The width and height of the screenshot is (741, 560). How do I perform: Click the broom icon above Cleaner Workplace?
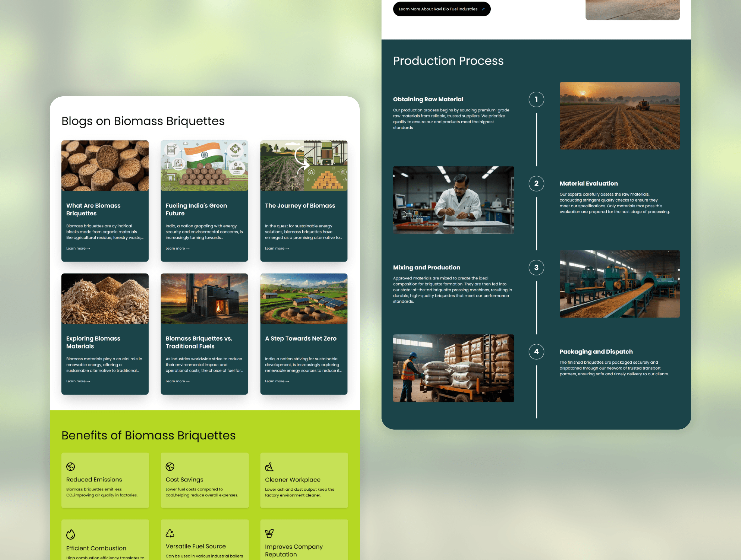269,467
